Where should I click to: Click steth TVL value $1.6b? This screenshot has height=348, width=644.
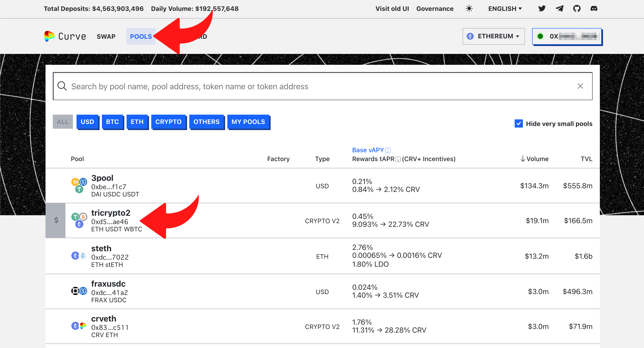click(x=584, y=256)
